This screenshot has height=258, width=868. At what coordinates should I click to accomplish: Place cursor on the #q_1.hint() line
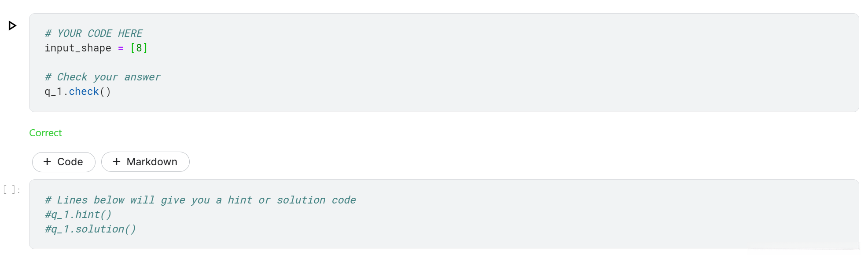tap(78, 215)
